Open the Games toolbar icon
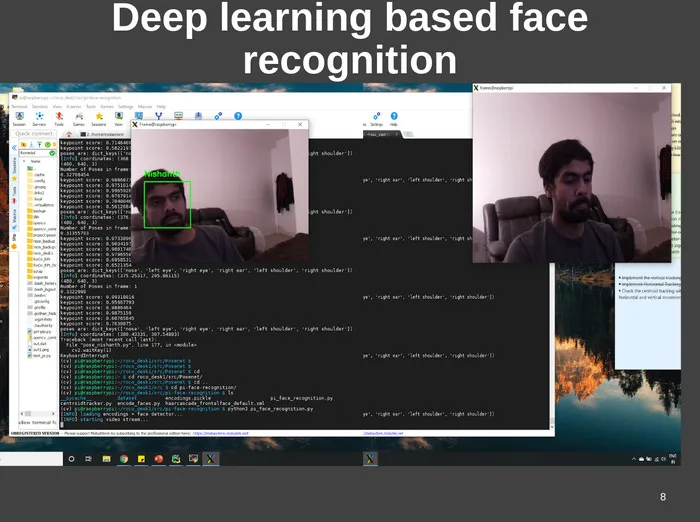Screen dimensions: 700x522 (x=79, y=118)
